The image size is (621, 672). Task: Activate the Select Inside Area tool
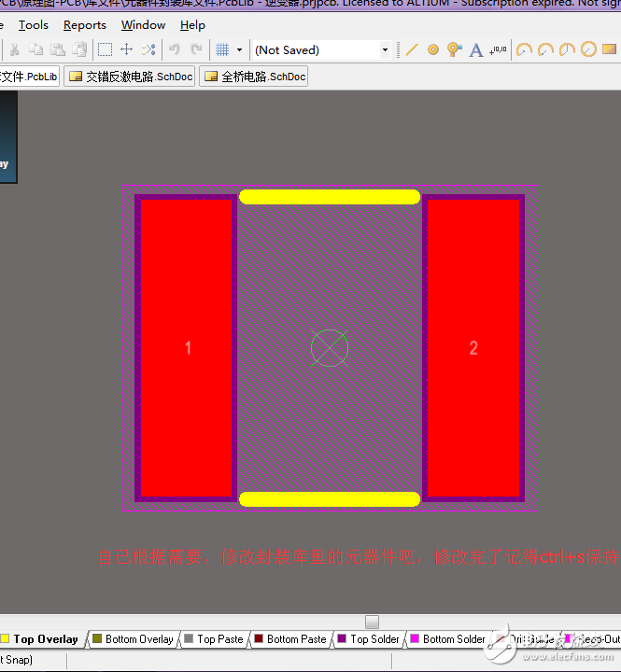[x=106, y=49]
